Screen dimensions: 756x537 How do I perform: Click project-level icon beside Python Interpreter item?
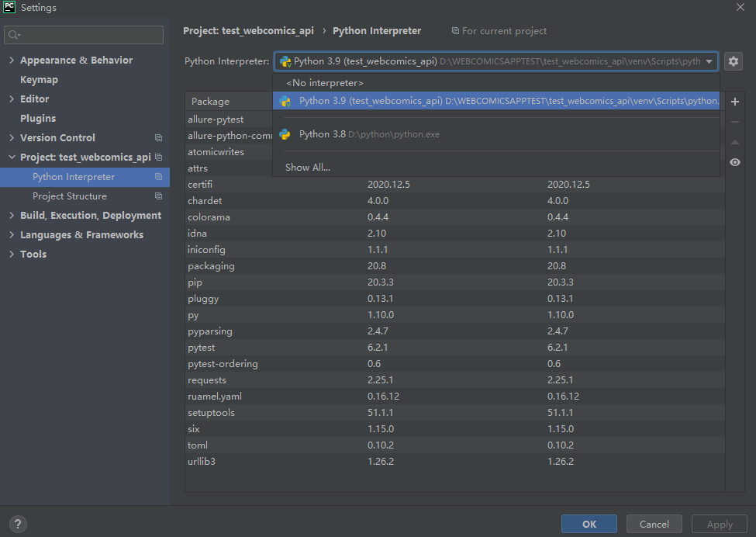click(x=158, y=177)
